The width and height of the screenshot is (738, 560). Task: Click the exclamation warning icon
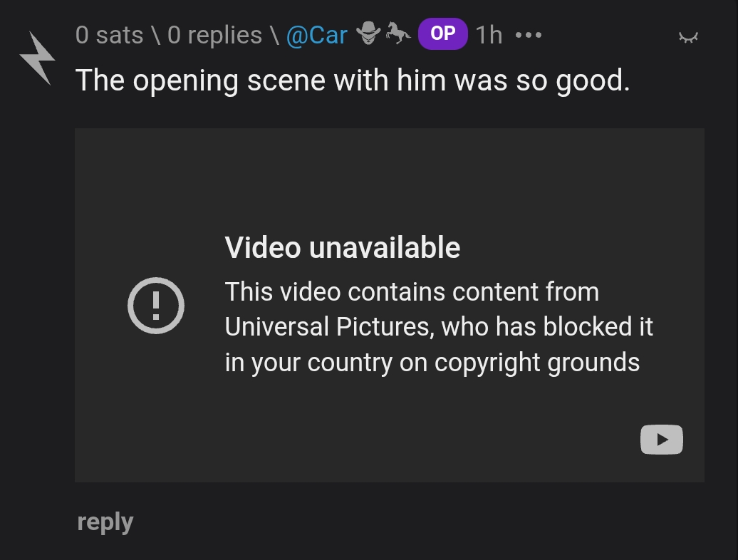(x=156, y=306)
